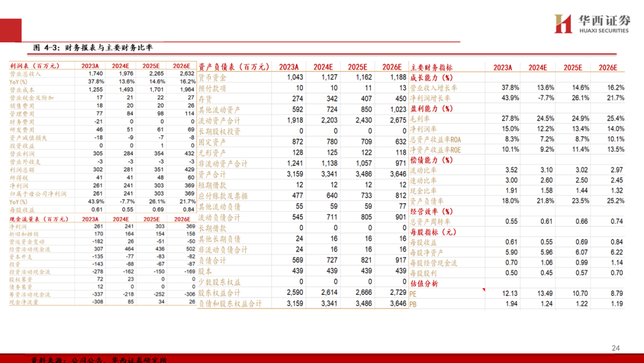Select the "长期股权投资" row label
The image size is (644, 363).
219,131
